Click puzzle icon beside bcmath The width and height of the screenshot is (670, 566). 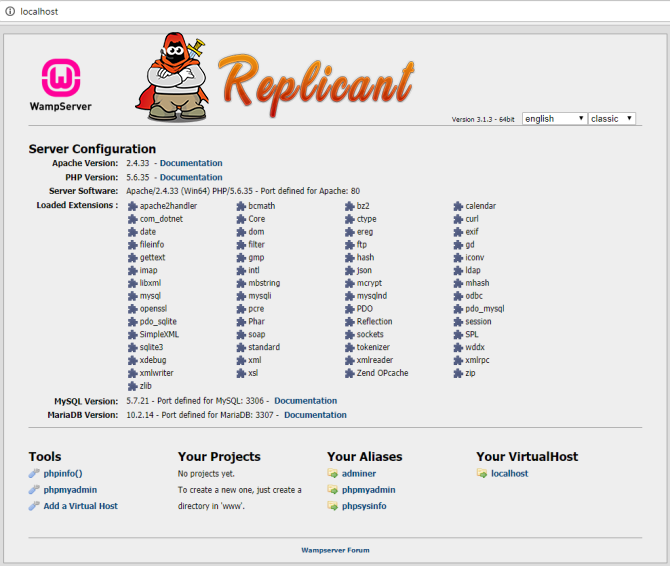(241, 206)
